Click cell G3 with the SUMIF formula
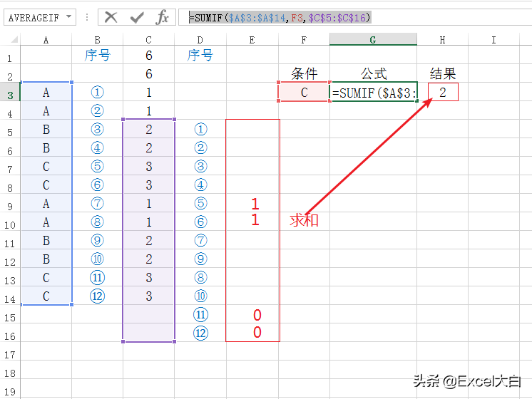This screenshot has width=532, height=399. (x=373, y=92)
